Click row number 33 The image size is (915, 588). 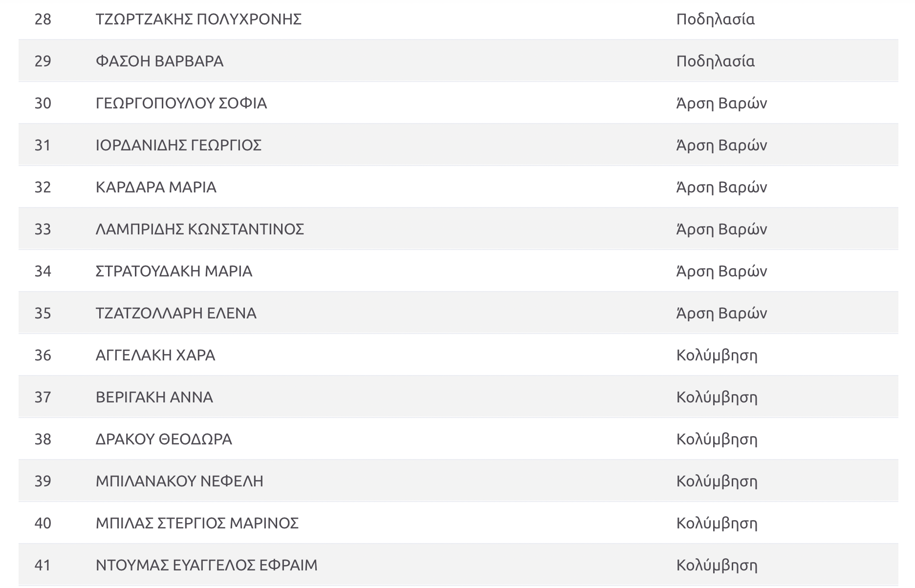(43, 229)
